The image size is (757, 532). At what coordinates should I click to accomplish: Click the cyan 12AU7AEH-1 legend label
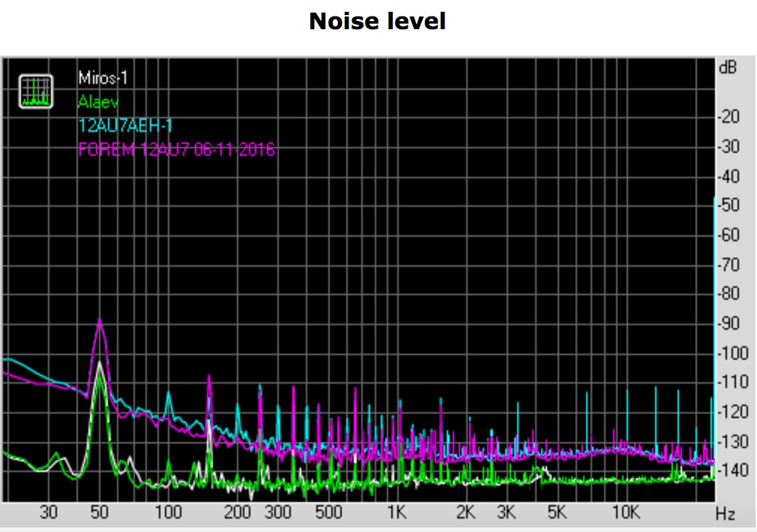click(125, 126)
